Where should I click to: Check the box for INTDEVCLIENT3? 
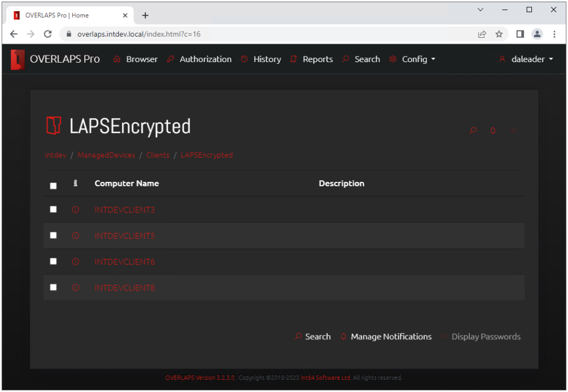point(53,210)
